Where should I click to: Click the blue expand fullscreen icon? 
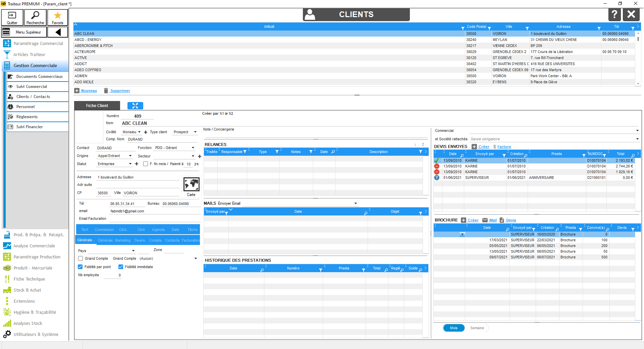click(135, 106)
